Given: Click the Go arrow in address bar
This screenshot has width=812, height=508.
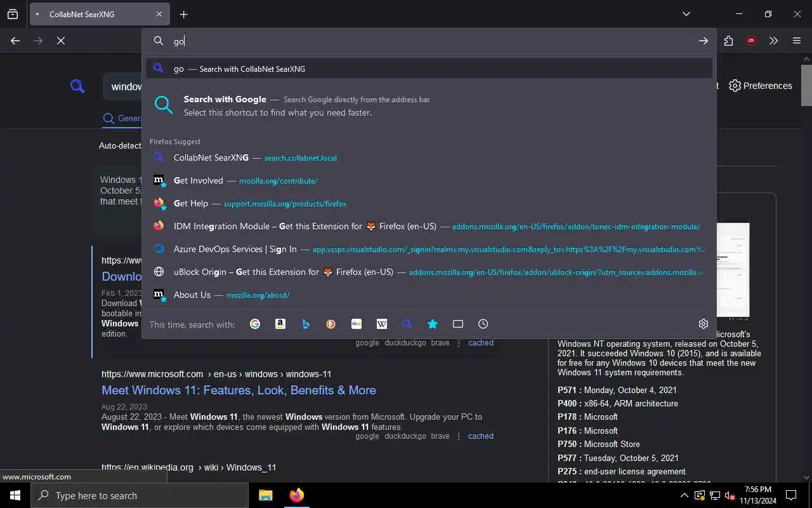Looking at the screenshot, I should pyautogui.click(x=704, y=41).
